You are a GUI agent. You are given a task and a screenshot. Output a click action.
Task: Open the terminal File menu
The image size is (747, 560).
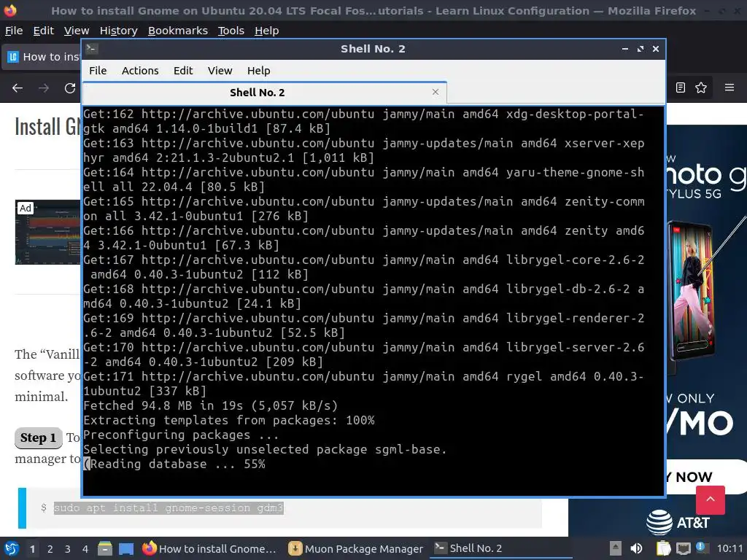pos(98,71)
